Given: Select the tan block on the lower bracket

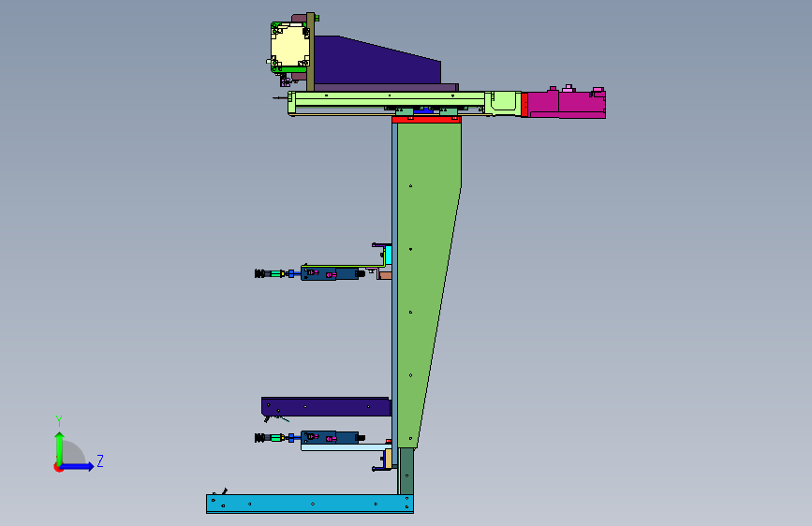Looking at the screenshot, I should coord(388,459).
